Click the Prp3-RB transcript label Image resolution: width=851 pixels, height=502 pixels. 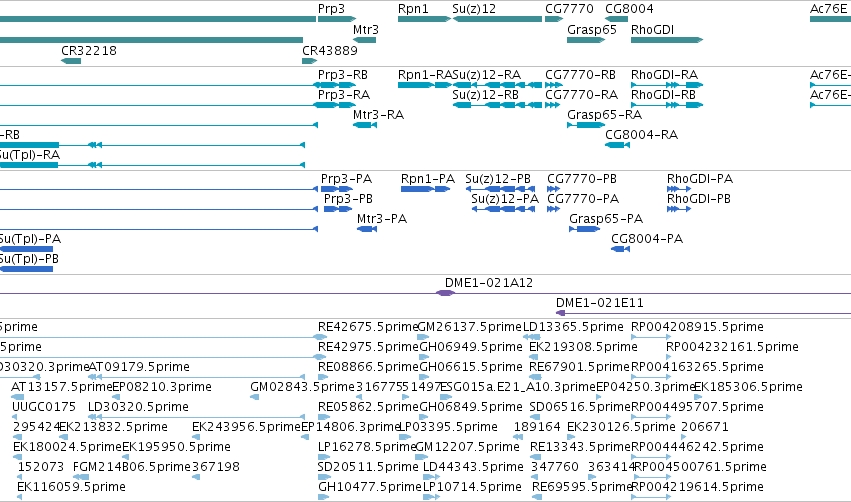click(342, 74)
